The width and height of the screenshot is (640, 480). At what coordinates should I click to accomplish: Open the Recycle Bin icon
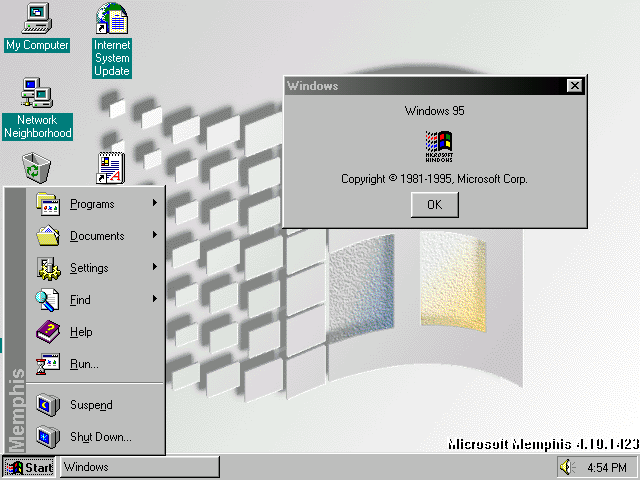click(x=37, y=166)
